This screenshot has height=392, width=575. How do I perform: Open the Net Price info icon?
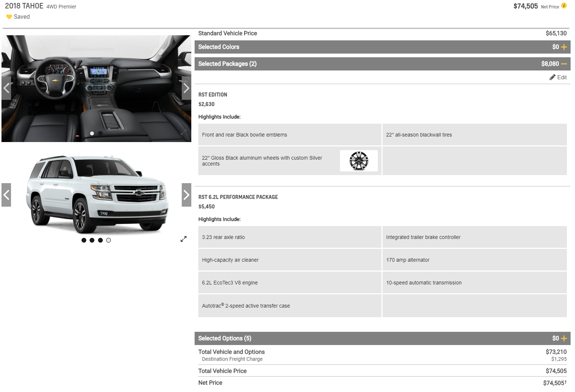pyautogui.click(x=564, y=6)
